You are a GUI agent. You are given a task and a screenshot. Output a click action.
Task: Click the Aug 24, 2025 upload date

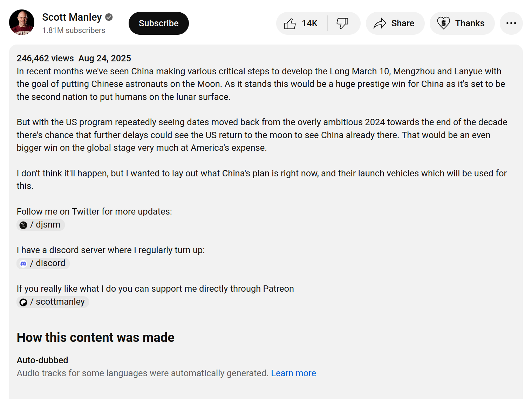pos(104,58)
